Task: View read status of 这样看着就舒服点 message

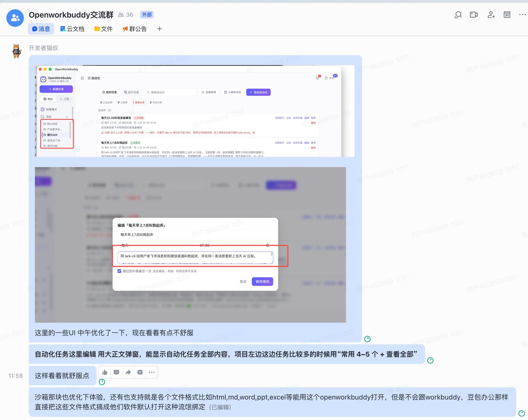Action: pyautogui.click(x=102, y=382)
